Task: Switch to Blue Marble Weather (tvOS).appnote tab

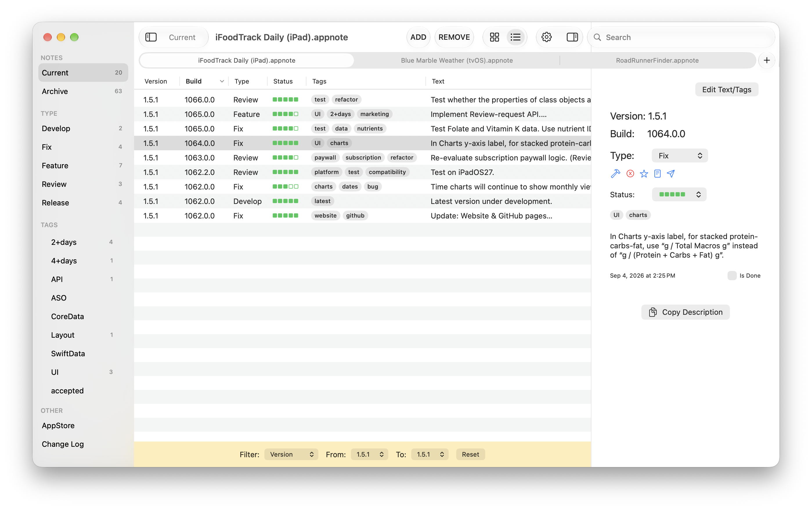Action: (x=456, y=60)
